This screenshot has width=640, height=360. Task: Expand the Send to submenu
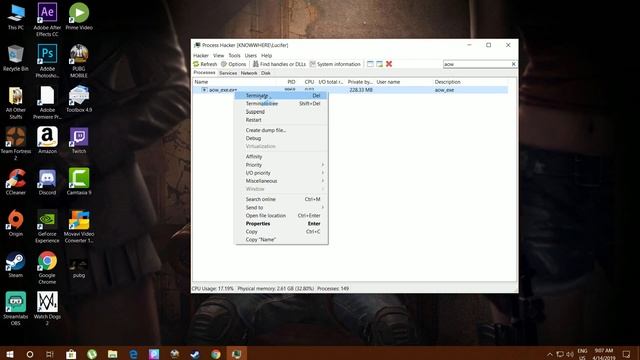pyautogui.click(x=281, y=207)
